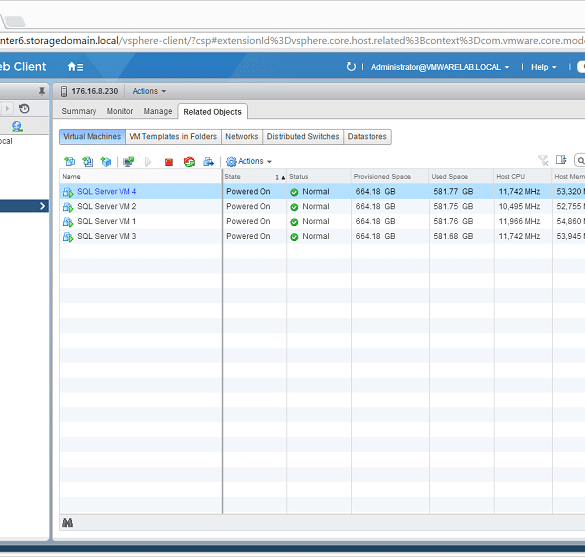Click the 176.16.8.230 host title

[x=95, y=91]
